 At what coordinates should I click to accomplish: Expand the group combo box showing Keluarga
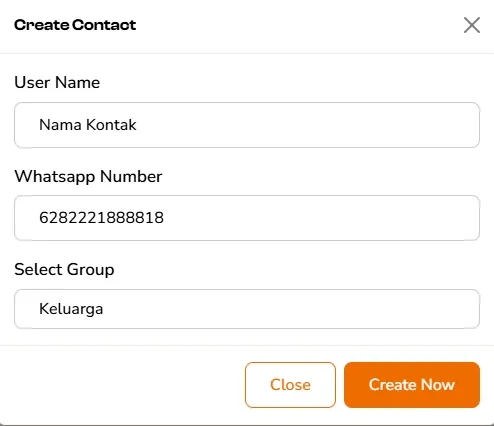247,309
